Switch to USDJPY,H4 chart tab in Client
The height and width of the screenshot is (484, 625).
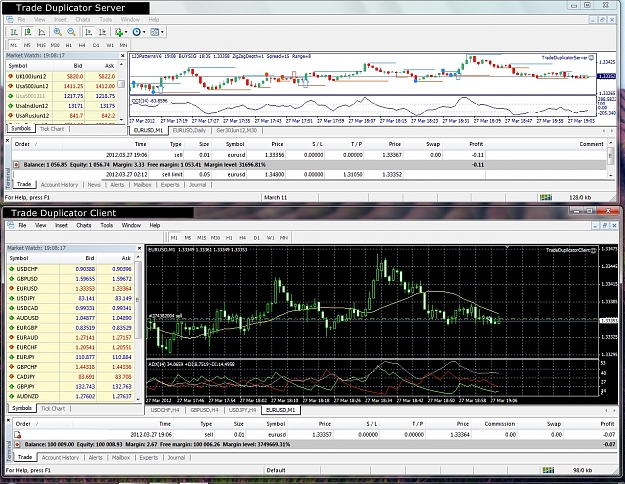[x=242, y=410]
